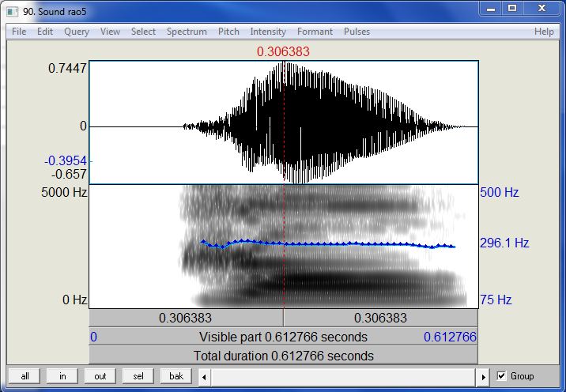Click the 'bak' zoom back button
This screenshot has height=392, width=566.
click(176, 376)
